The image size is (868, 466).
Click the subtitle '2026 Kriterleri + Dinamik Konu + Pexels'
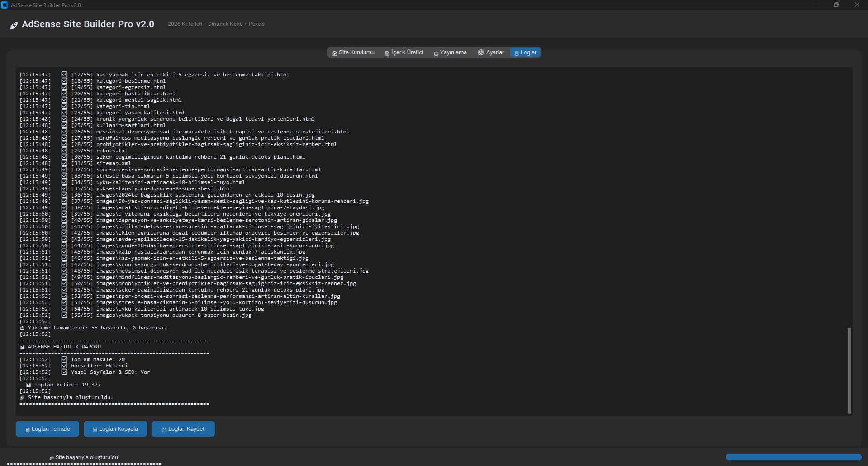pos(216,24)
